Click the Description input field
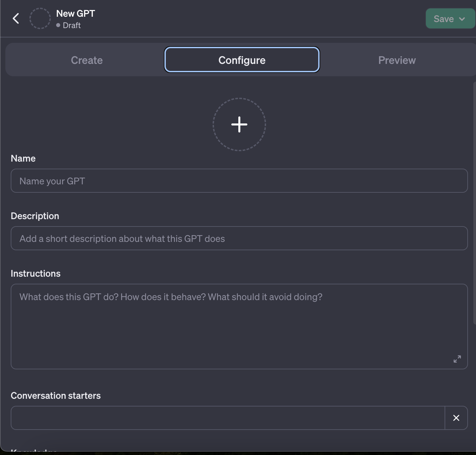Screen dimensions: 476x455 [x=239, y=238]
